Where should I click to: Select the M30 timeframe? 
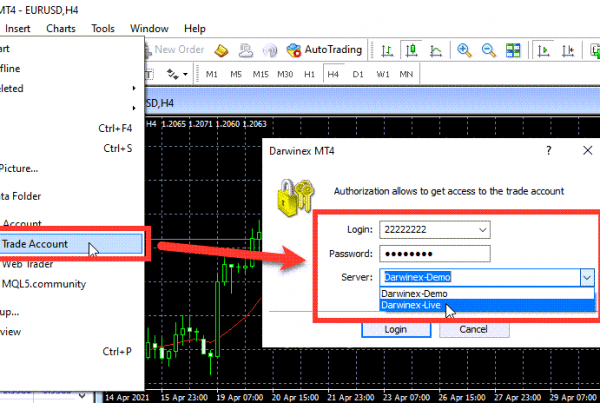pyautogui.click(x=285, y=74)
